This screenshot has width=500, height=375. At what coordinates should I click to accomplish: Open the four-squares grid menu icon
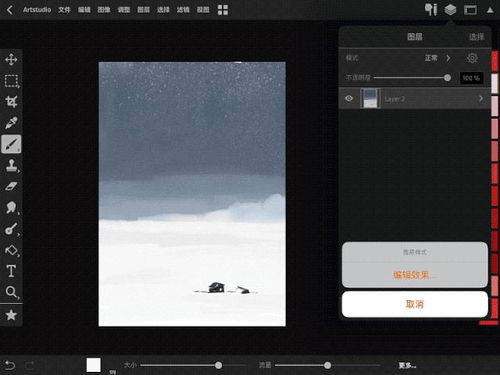point(223,10)
